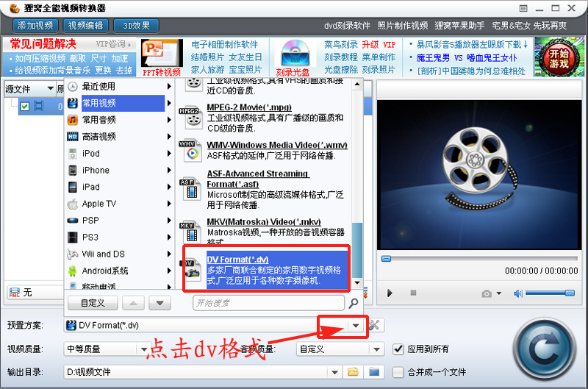Image resolution: width=588 pixels, height=389 pixels.
Task: Click the preview seek bar
Action: (479, 259)
